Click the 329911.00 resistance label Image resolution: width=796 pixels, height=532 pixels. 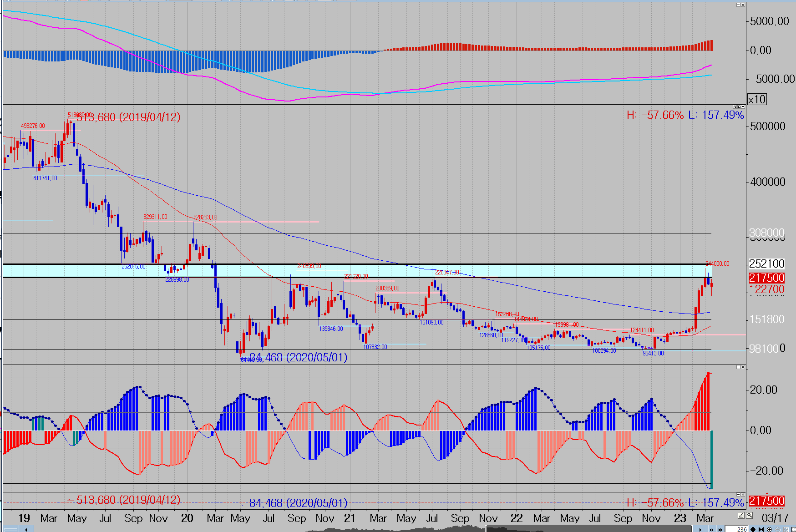155,217
